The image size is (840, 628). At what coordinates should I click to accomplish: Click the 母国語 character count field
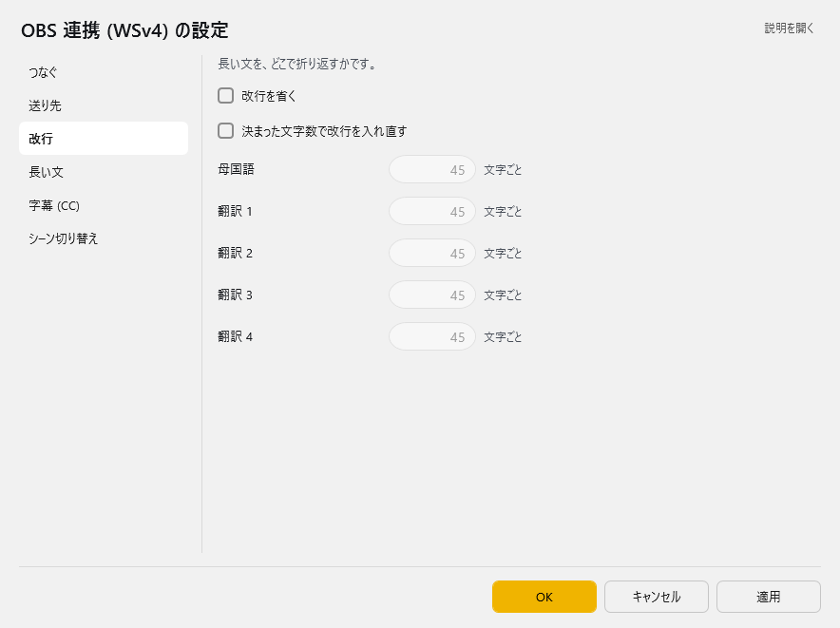[432, 169]
